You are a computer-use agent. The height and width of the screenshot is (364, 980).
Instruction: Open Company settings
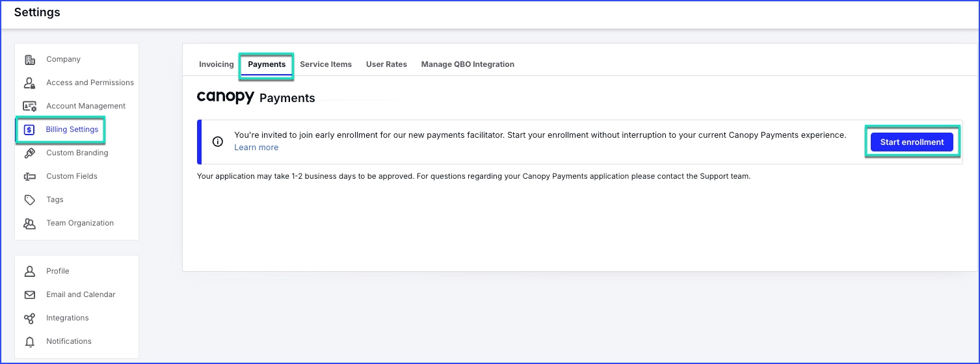click(63, 59)
